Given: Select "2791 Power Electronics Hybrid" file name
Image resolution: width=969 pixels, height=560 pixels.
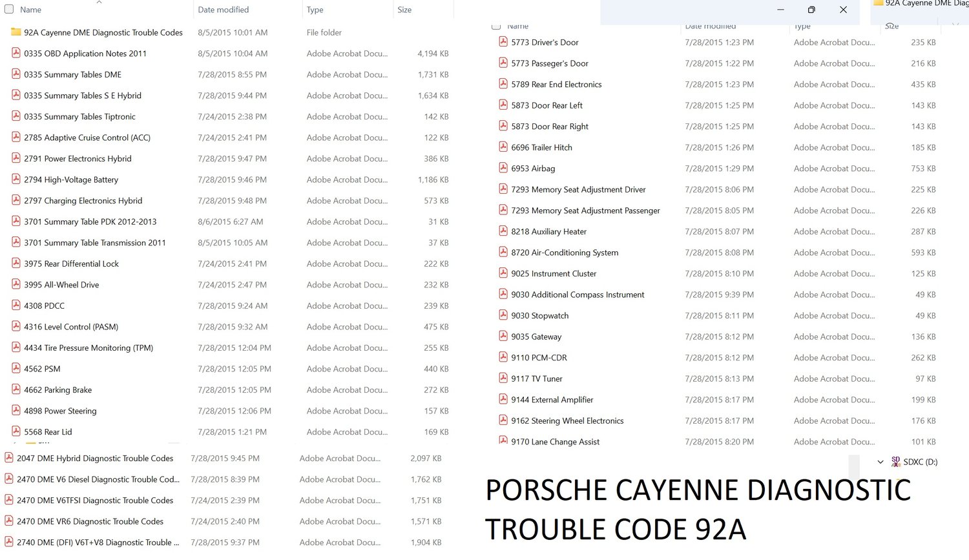Looking at the screenshot, I should 78,158.
